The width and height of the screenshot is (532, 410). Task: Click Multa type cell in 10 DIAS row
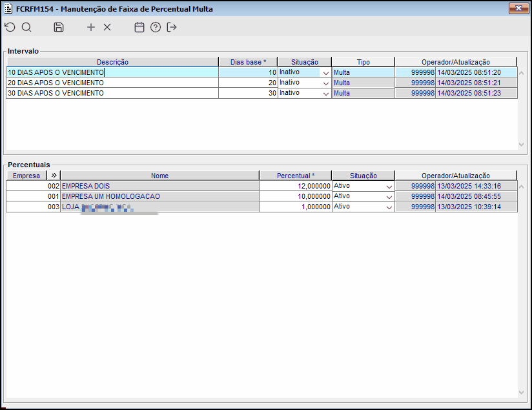[363, 72]
